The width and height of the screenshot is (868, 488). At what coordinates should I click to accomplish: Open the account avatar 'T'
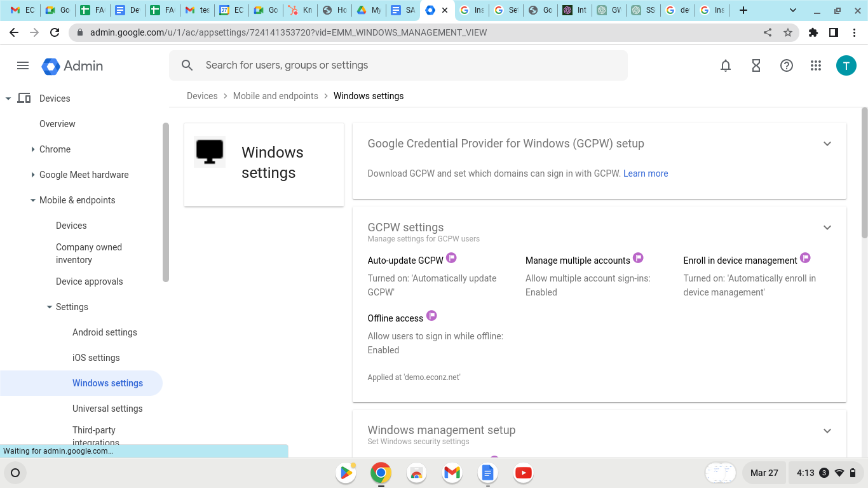(x=846, y=65)
